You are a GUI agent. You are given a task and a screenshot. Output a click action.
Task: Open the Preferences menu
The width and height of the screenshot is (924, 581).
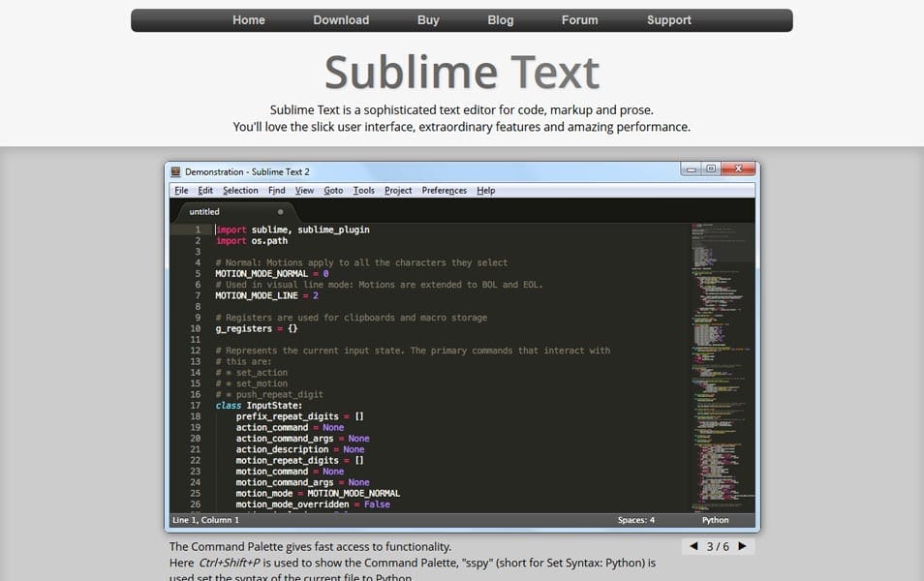pyautogui.click(x=444, y=190)
